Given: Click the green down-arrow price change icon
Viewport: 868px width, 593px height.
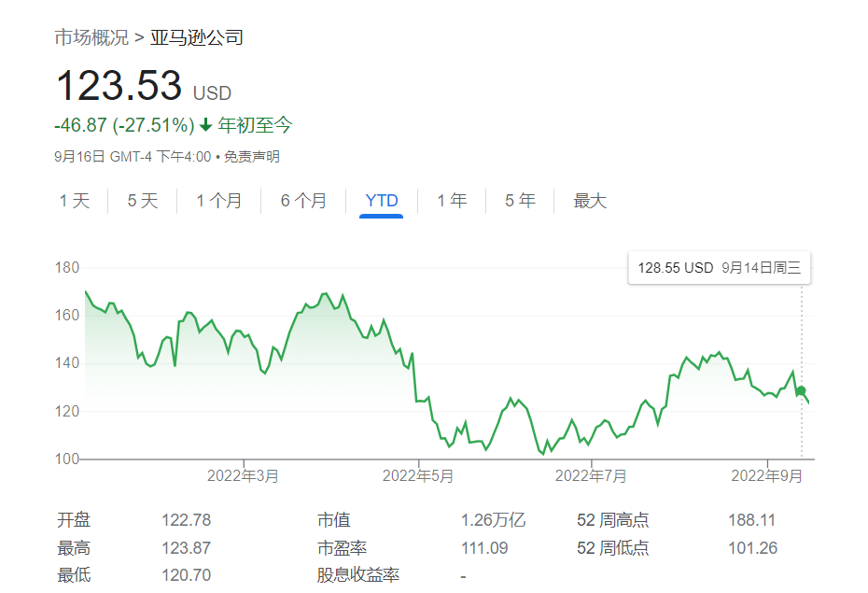Looking at the screenshot, I should pyautogui.click(x=206, y=125).
